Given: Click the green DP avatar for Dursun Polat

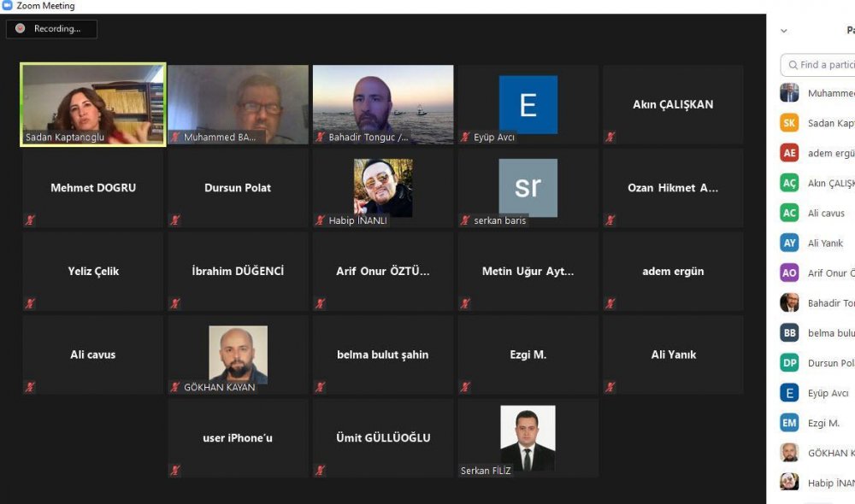Looking at the screenshot, I should [x=789, y=363].
